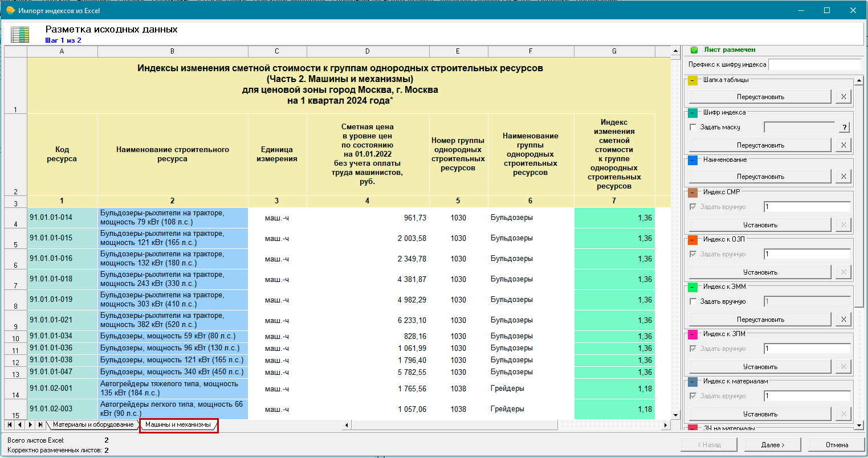Proceed with the 'Далее >' button
The width and height of the screenshot is (868, 458).
[773, 445]
